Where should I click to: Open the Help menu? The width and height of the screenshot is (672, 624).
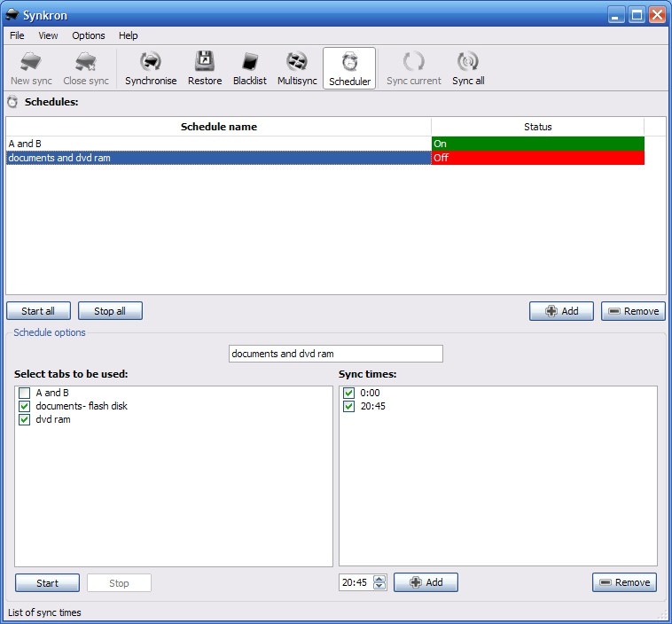[129, 35]
